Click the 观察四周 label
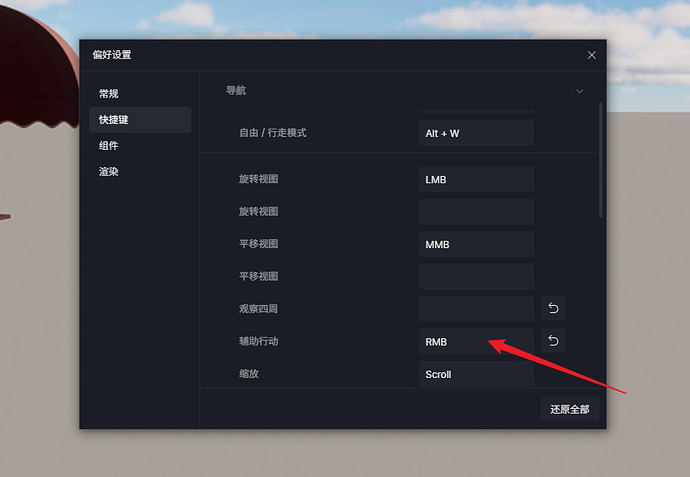The height and width of the screenshot is (477, 690). 258,309
